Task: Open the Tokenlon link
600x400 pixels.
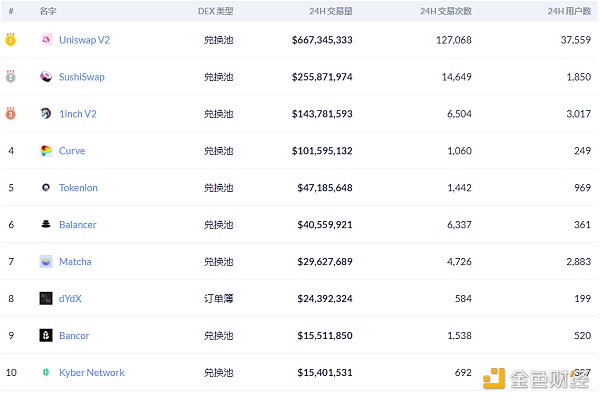Action: pos(78,188)
